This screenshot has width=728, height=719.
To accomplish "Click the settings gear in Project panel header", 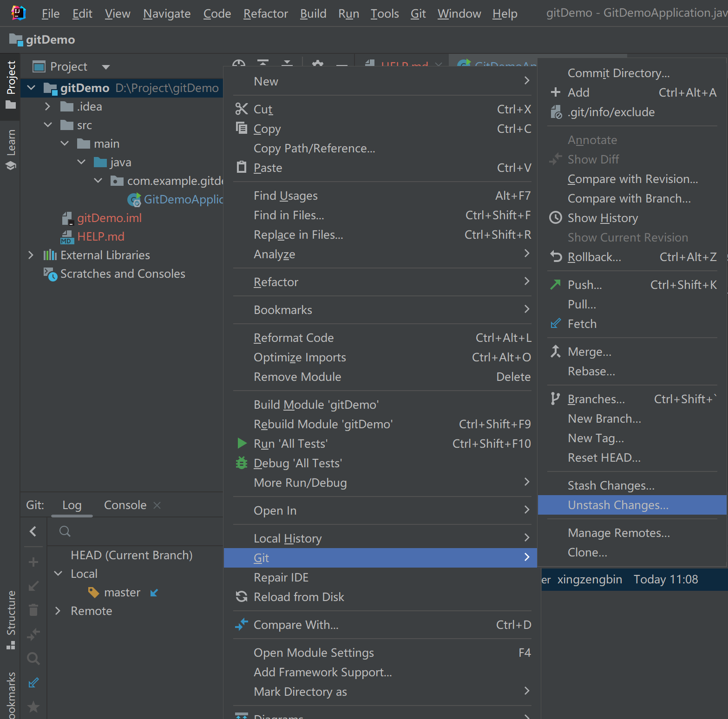I will click(x=318, y=63).
